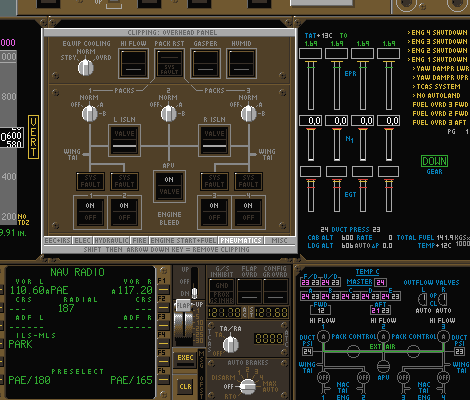The width and height of the screenshot is (470, 400).
Task: Click Pack 2 symbol on ECS synoptic
Action: tap(383, 337)
